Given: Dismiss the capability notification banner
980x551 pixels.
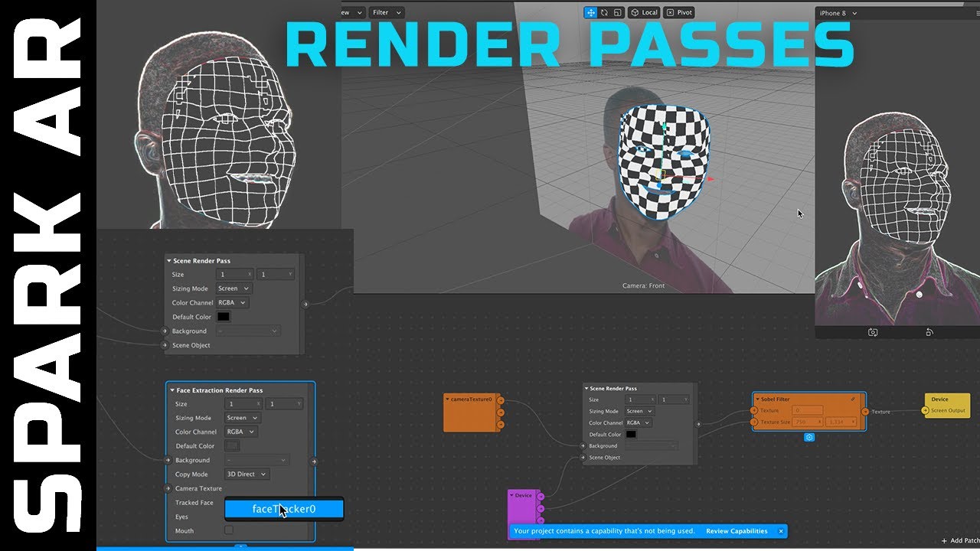Looking at the screenshot, I should [781, 531].
